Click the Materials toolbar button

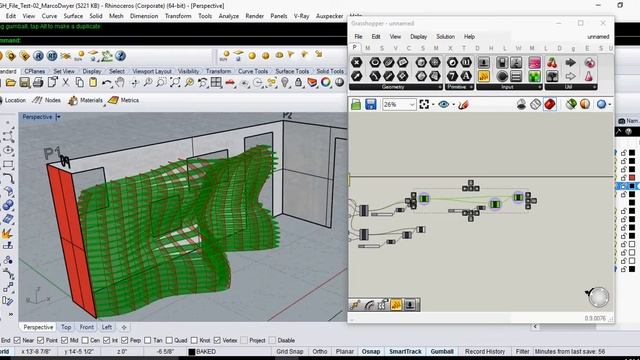pyautogui.click(x=85, y=100)
